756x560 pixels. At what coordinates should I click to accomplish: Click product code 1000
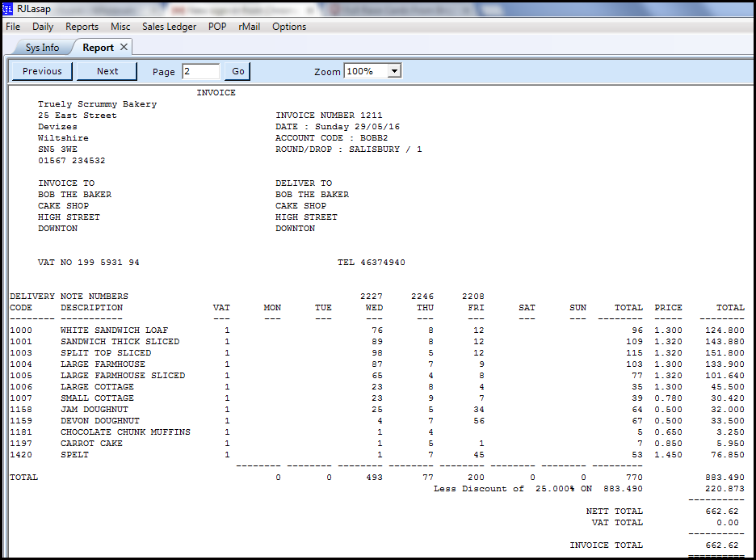pyautogui.click(x=21, y=331)
